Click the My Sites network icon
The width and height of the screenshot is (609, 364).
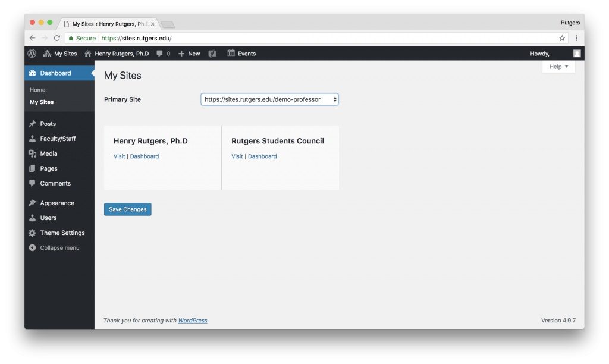pyautogui.click(x=46, y=54)
